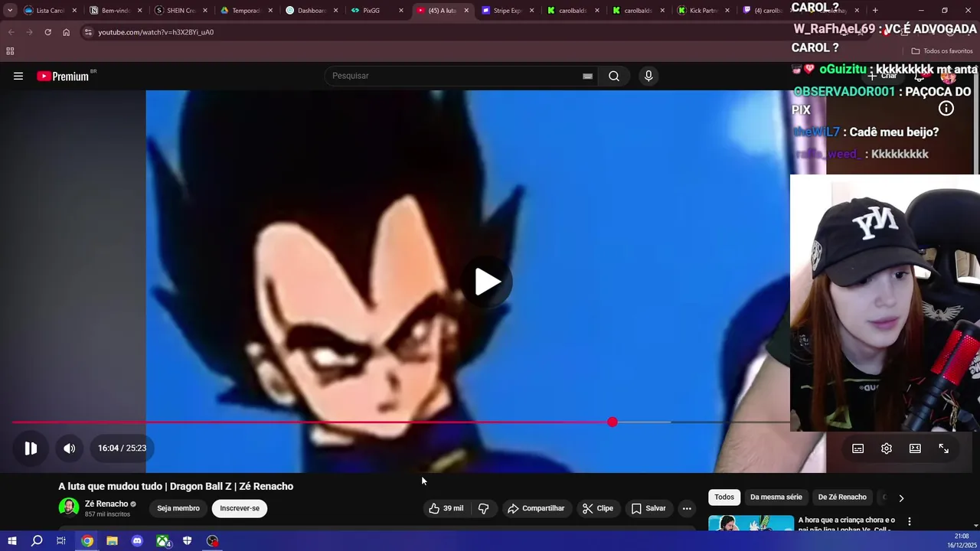Switch to the Temporada Drive tab
Image resolution: width=980 pixels, height=551 pixels.
pos(245,11)
